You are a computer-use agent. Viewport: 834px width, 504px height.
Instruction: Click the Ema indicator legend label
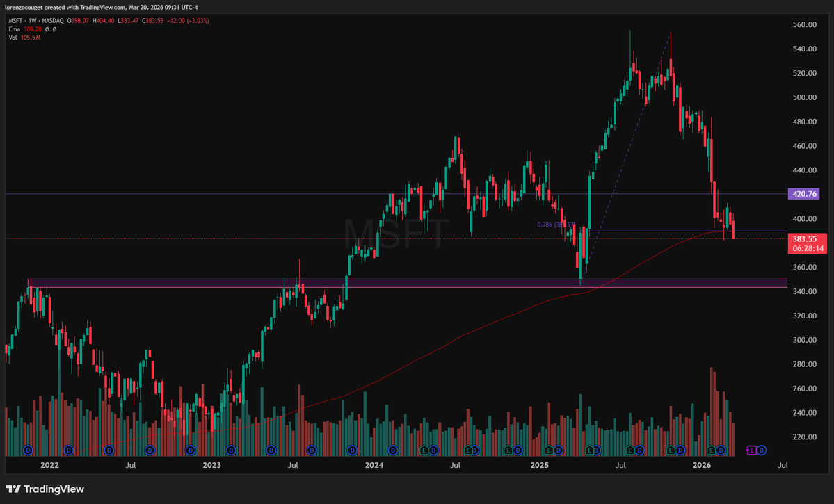point(15,29)
